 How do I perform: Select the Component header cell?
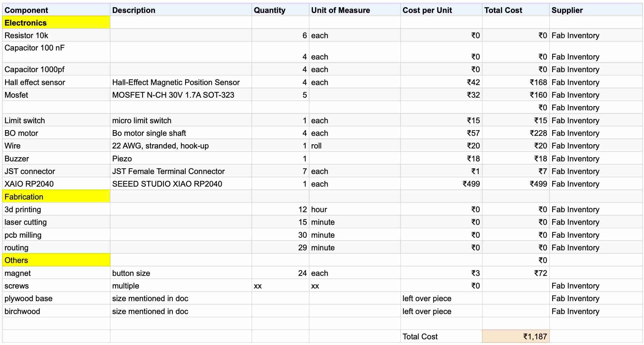coord(56,10)
